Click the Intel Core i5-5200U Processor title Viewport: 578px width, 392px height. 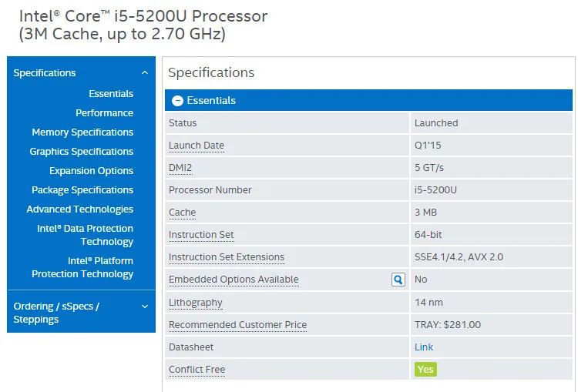tap(143, 25)
